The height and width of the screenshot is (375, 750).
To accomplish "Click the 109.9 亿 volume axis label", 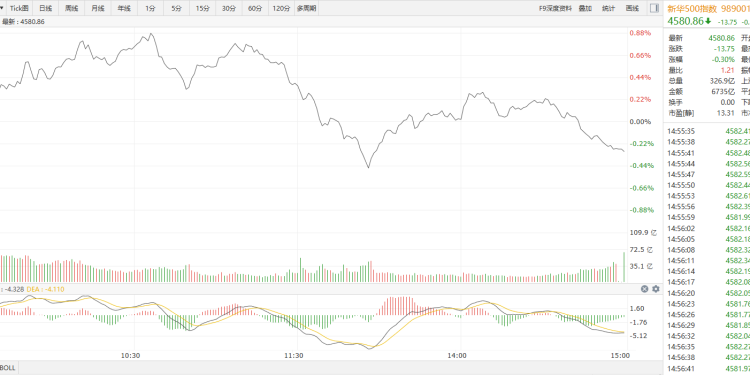I will click(x=643, y=232).
